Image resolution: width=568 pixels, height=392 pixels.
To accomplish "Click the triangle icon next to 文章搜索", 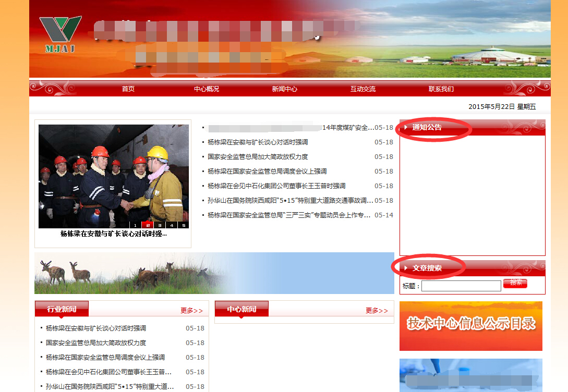I will [x=406, y=268].
